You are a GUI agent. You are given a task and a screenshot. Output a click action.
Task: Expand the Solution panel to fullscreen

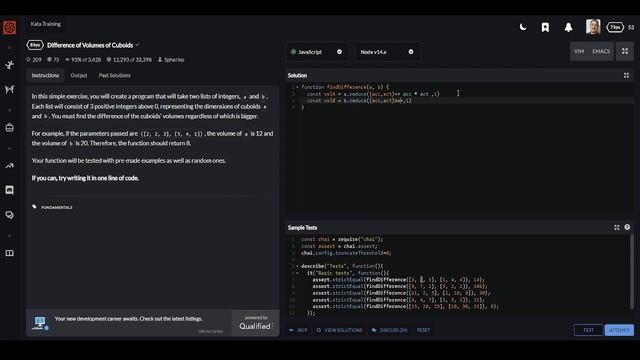(x=626, y=76)
